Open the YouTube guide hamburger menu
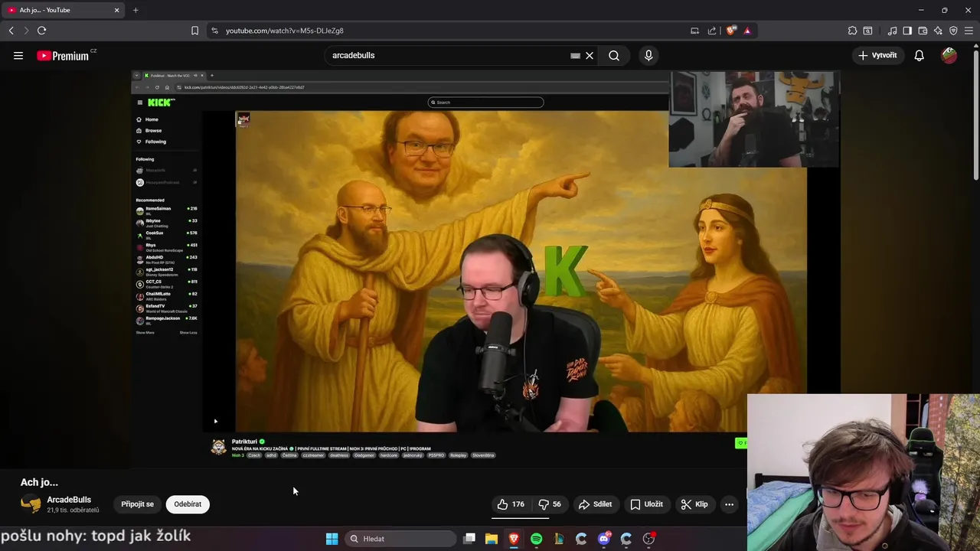Image resolution: width=980 pixels, height=551 pixels. pos(18,55)
